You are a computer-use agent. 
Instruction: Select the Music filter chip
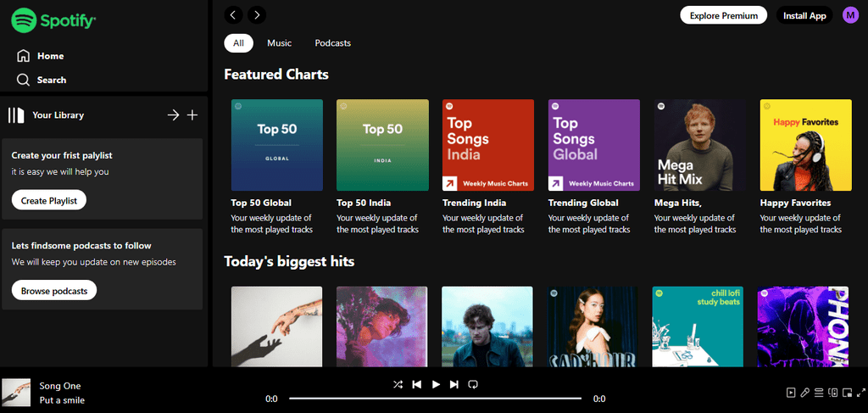280,43
